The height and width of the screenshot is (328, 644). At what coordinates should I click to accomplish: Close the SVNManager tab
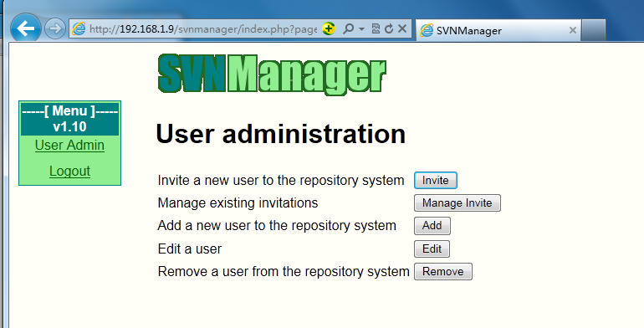pos(573,30)
